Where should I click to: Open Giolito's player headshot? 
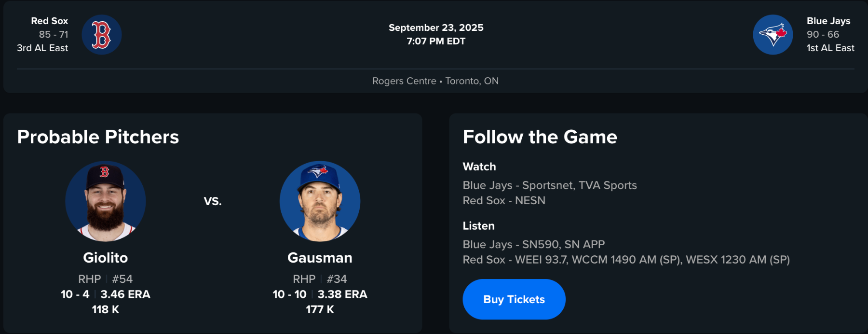[x=106, y=201]
